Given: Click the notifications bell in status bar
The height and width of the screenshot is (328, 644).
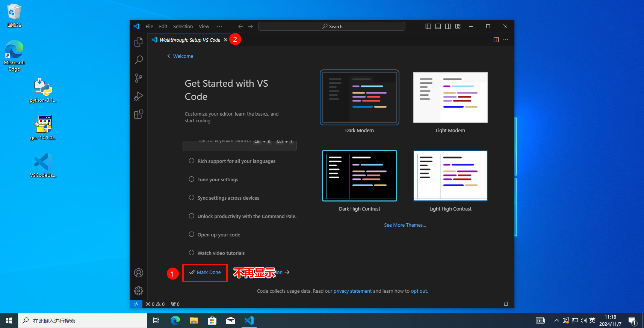Looking at the screenshot, I should tap(506, 304).
